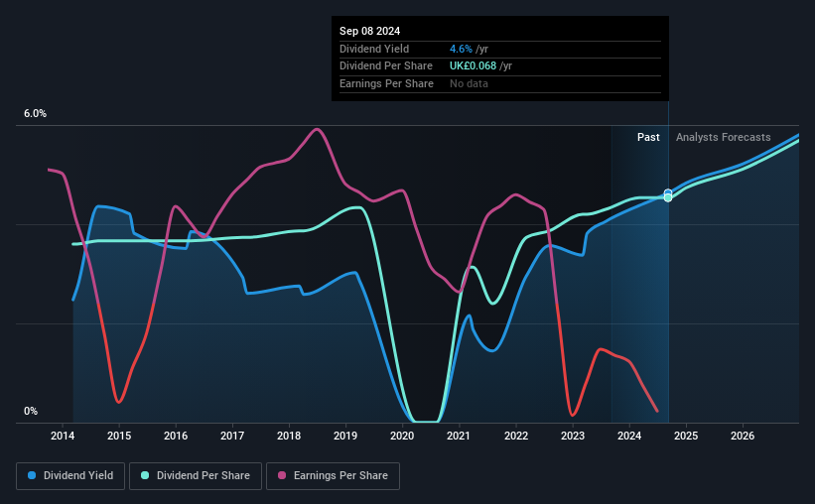The height and width of the screenshot is (504, 815).
Task: Click the 2026 x-axis year label
Action: (x=743, y=436)
